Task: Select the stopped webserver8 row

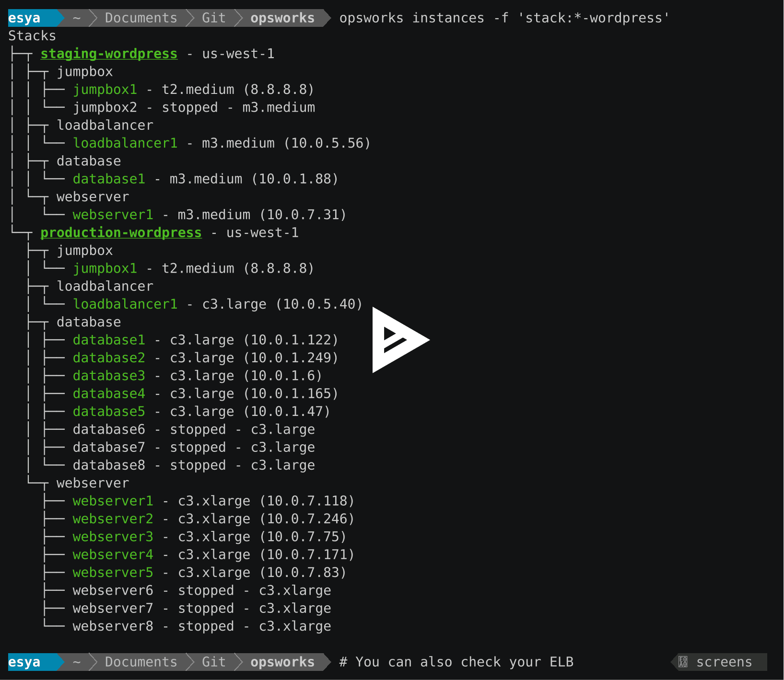Action: (202, 626)
